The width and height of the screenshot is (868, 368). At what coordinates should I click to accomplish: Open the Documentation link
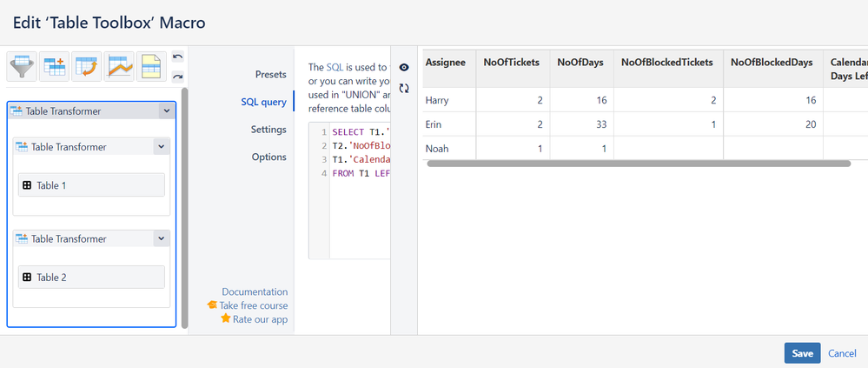255,291
